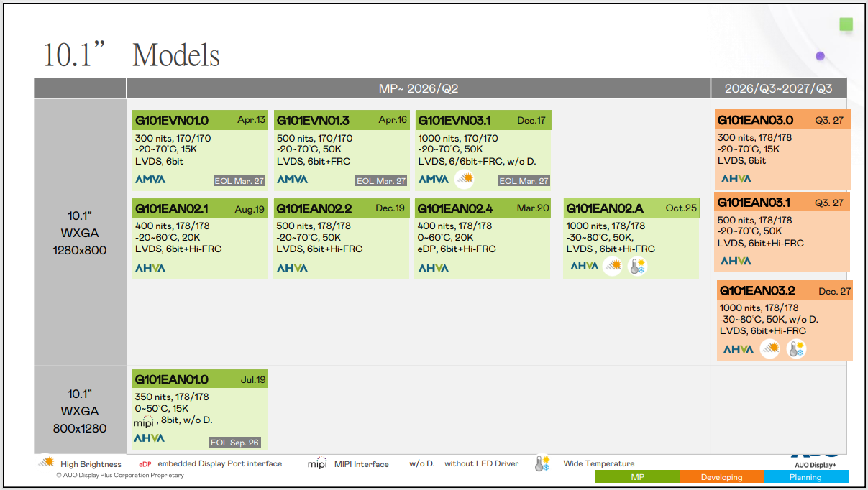The width and height of the screenshot is (868, 490).
Task: Click the G101EVN03.1 model title
Action: (x=454, y=120)
